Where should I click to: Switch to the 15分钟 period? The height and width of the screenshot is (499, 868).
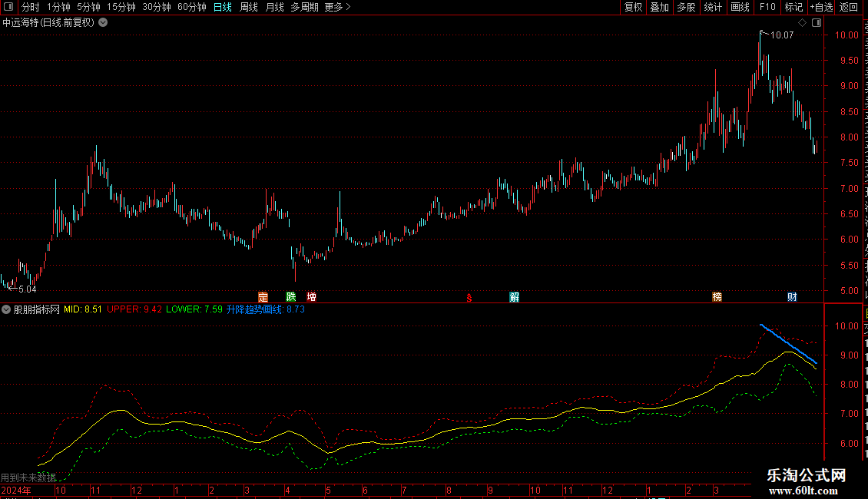[x=121, y=7]
